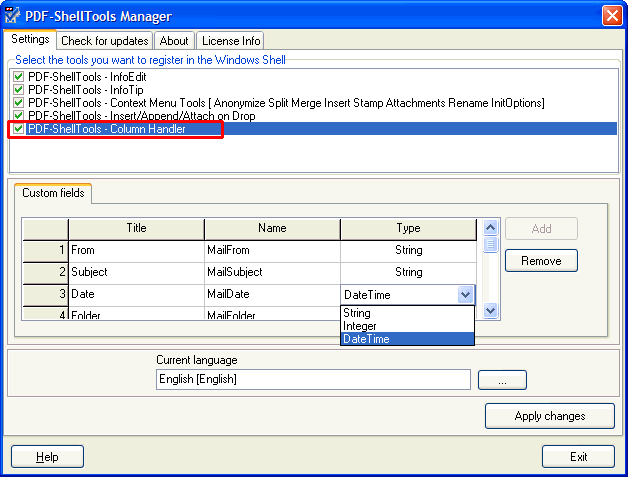
Task: Select the Custom fields tab
Action: coord(53,193)
